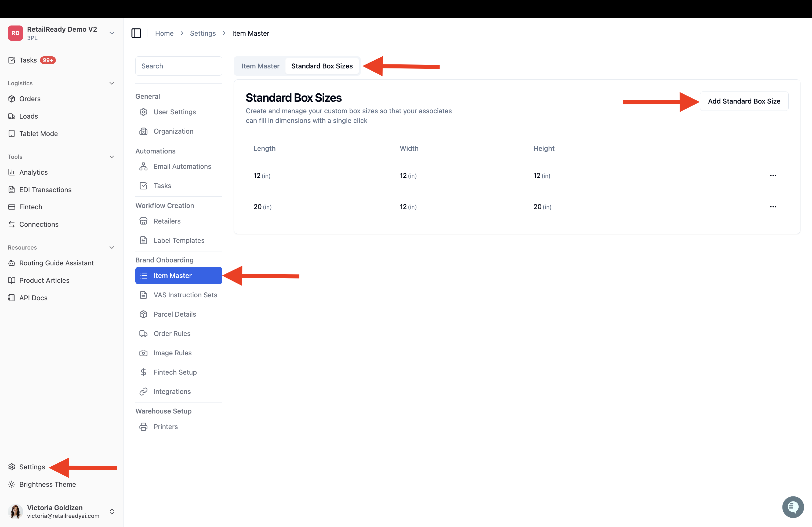Open actions menu for the 12x12x12 box row
This screenshot has height=527, width=812.
click(x=773, y=175)
